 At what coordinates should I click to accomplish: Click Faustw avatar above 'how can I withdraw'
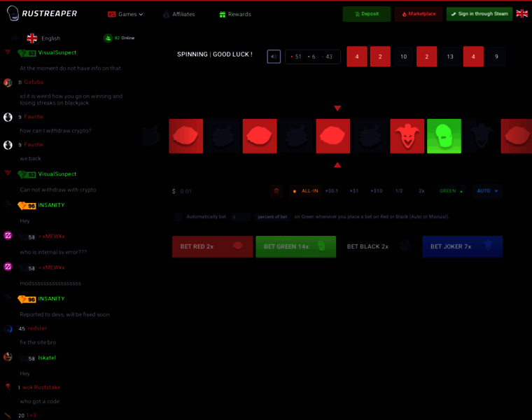[8, 117]
